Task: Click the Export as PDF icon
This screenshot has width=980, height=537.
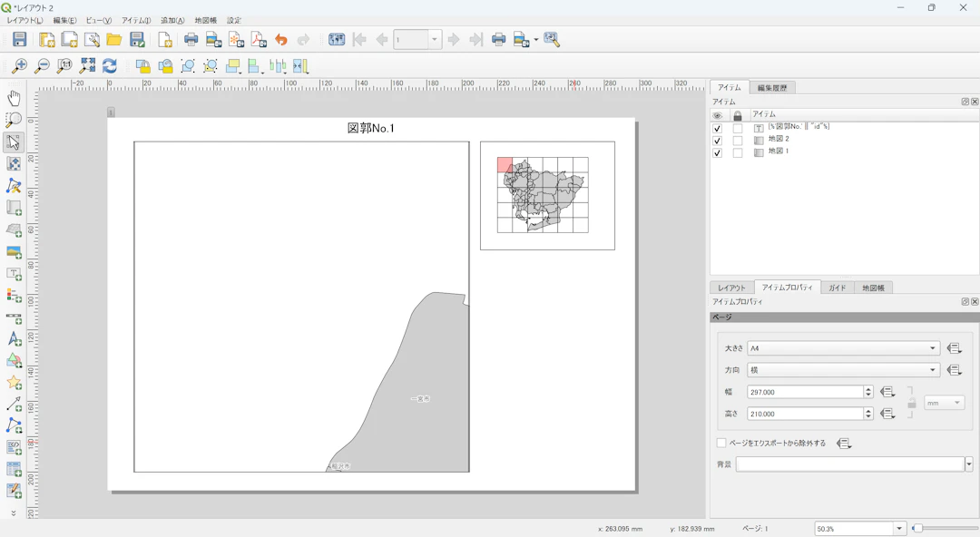Action: [259, 40]
